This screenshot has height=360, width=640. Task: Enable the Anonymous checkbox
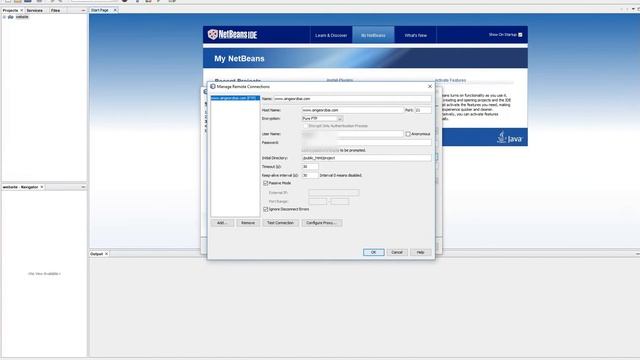[408, 134]
